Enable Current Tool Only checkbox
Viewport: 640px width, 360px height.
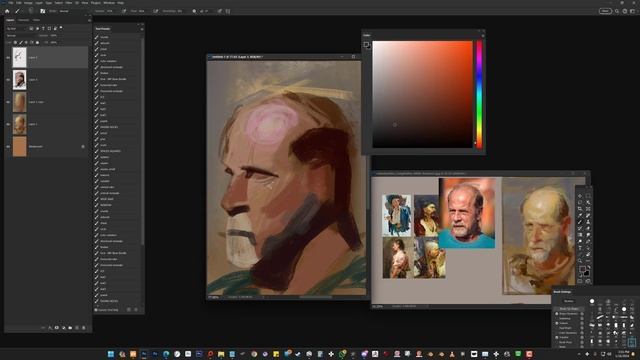coord(96,310)
